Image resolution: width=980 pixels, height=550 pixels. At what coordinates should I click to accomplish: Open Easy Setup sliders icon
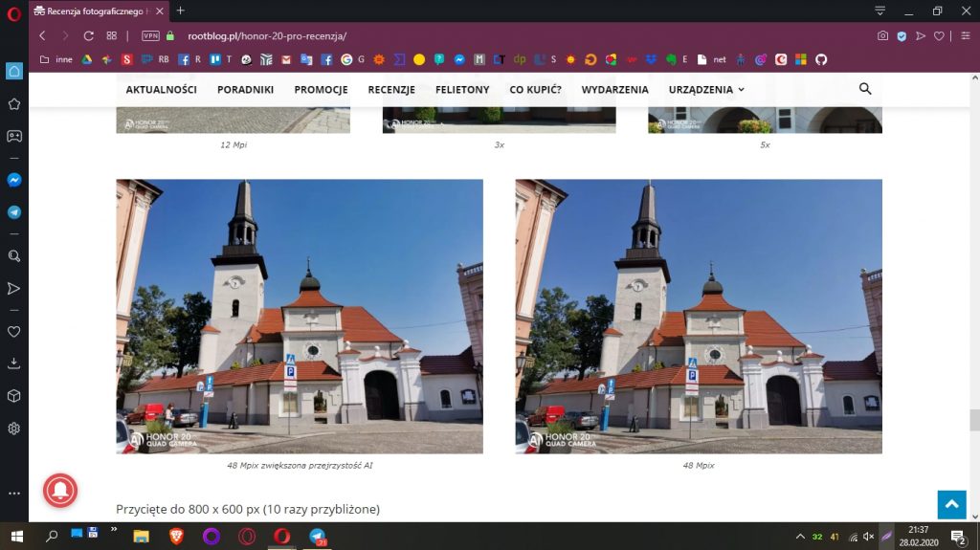(x=966, y=35)
